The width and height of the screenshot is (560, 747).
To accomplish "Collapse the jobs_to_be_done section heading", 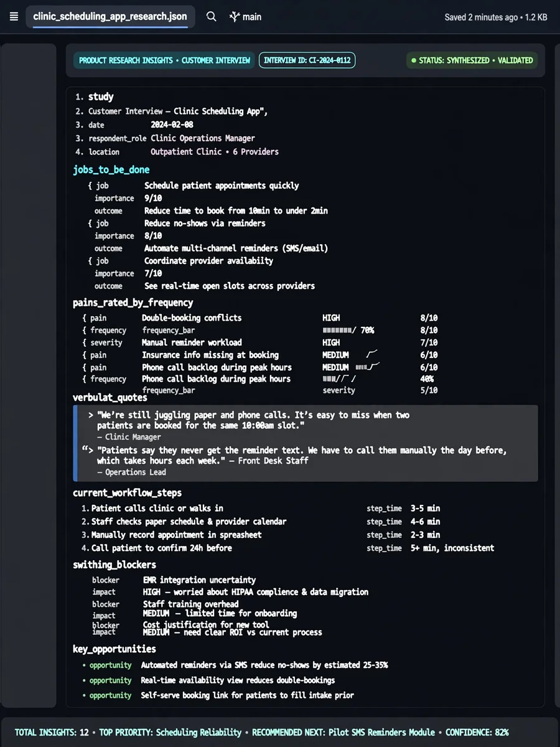I will (111, 169).
